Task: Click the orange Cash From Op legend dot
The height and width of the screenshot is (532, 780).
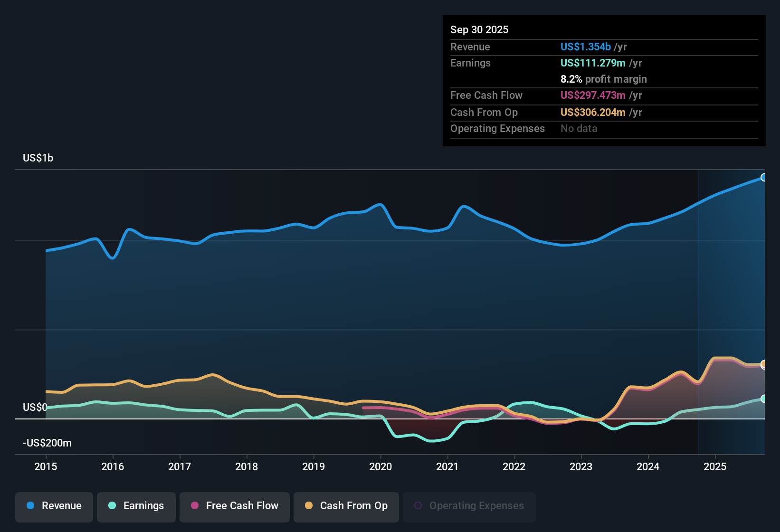Action: (x=309, y=506)
